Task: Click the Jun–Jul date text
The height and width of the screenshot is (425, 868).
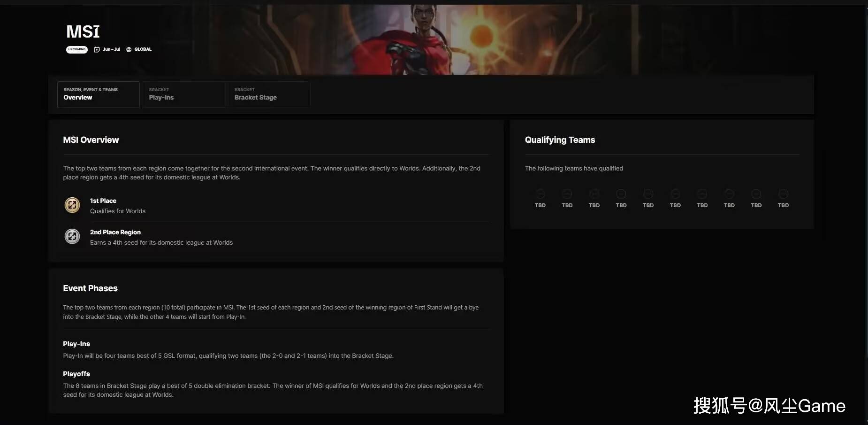Action: (x=111, y=49)
